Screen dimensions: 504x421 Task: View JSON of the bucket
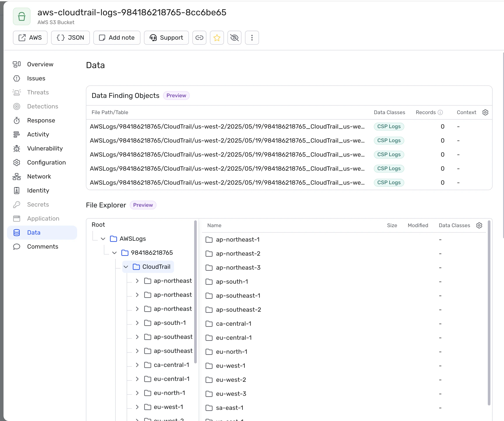pyautogui.click(x=70, y=38)
